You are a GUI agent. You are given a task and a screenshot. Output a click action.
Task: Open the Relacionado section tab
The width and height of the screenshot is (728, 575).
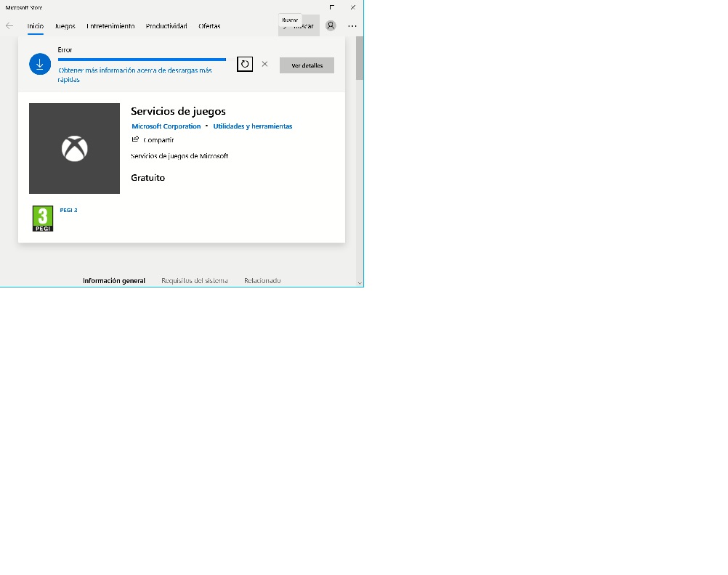click(262, 281)
